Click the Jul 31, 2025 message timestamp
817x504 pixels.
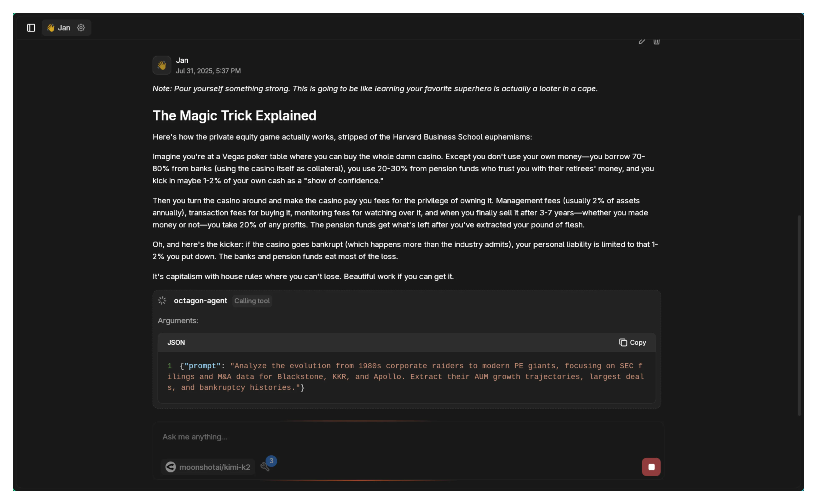tap(208, 71)
